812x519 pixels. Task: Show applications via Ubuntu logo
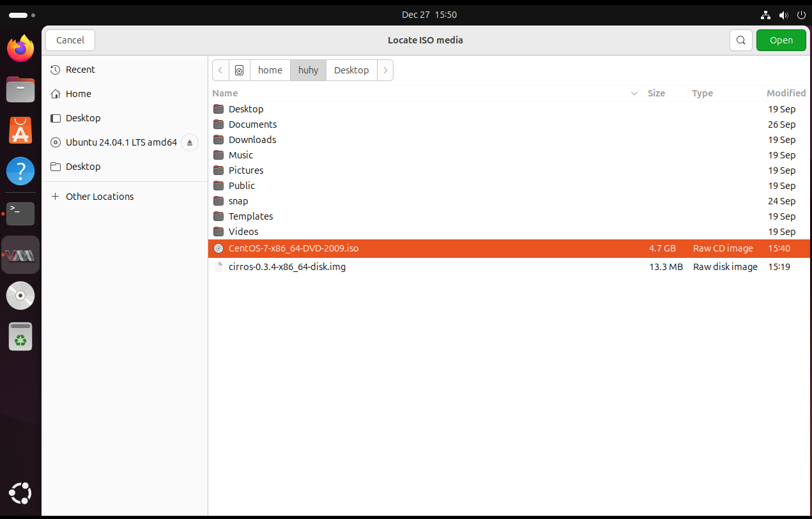20,493
